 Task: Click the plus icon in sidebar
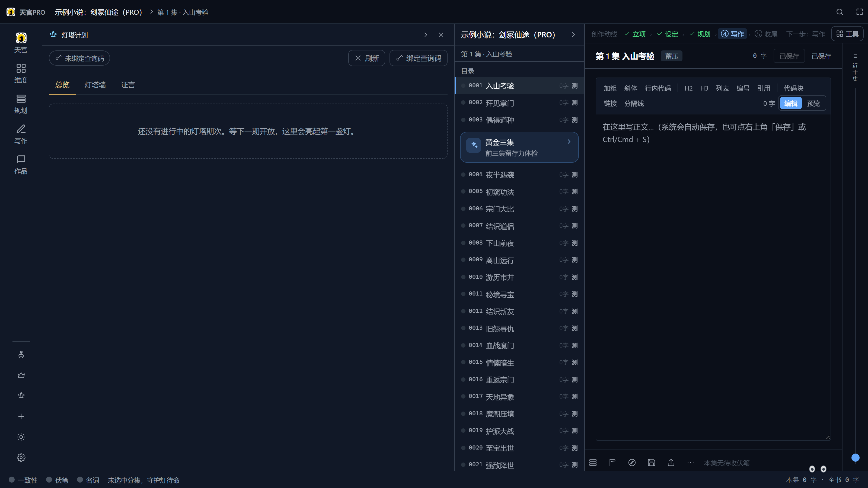point(21,416)
